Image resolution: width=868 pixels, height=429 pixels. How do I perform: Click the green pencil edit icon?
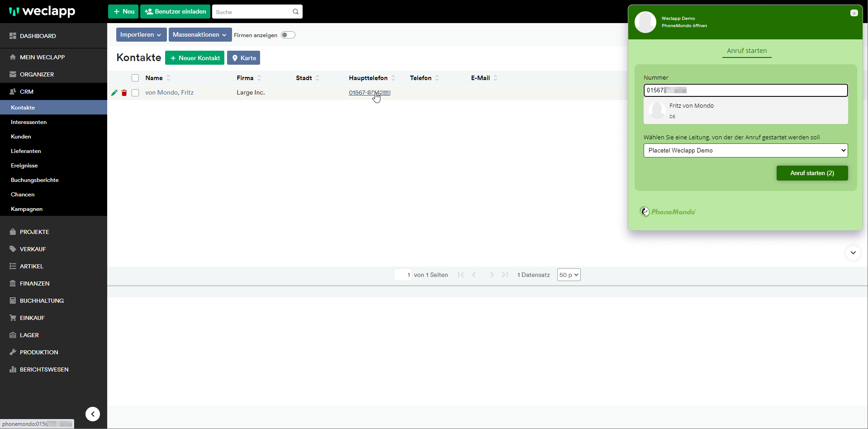[x=114, y=93]
